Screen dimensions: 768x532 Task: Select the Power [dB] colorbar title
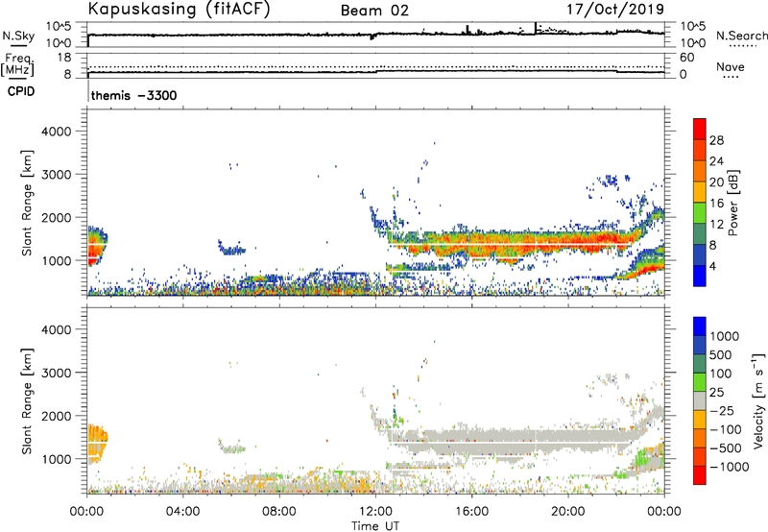(x=732, y=203)
